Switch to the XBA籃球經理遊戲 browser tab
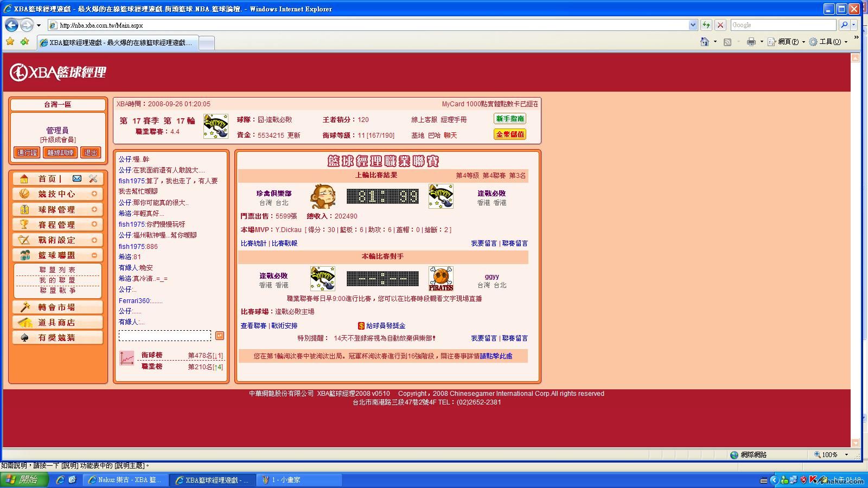The width and height of the screenshot is (868, 488). point(118,42)
